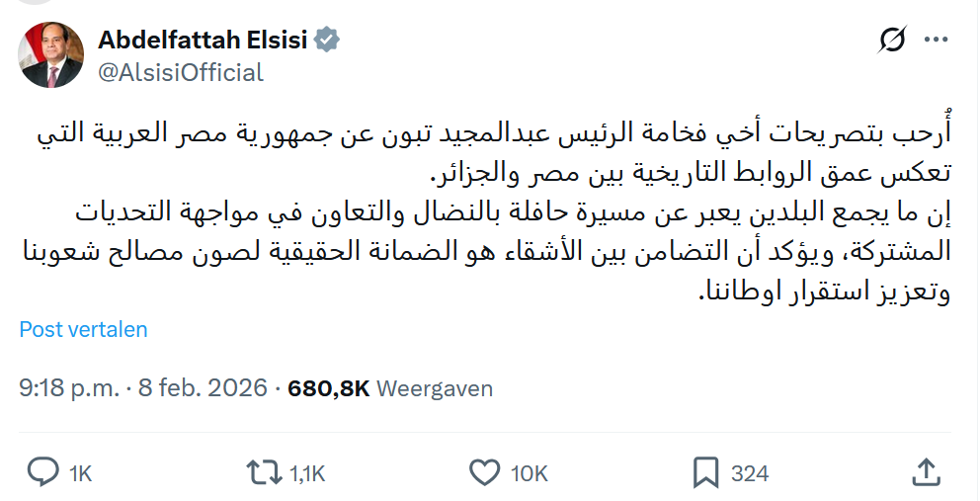980x501 pixels.
Task: Click the 680,8K Weergaven view count
Action: click(x=389, y=388)
